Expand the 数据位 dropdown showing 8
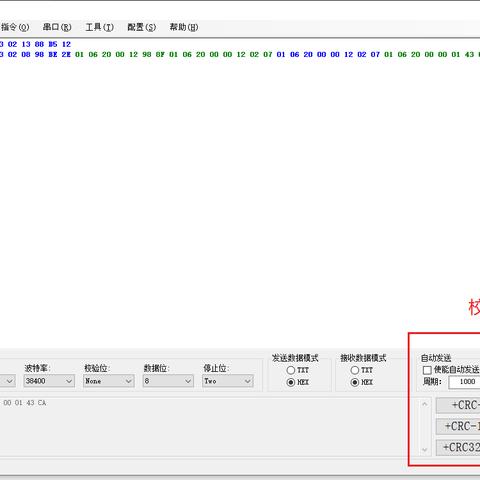Image resolution: width=480 pixels, height=480 pixels. 168,381
